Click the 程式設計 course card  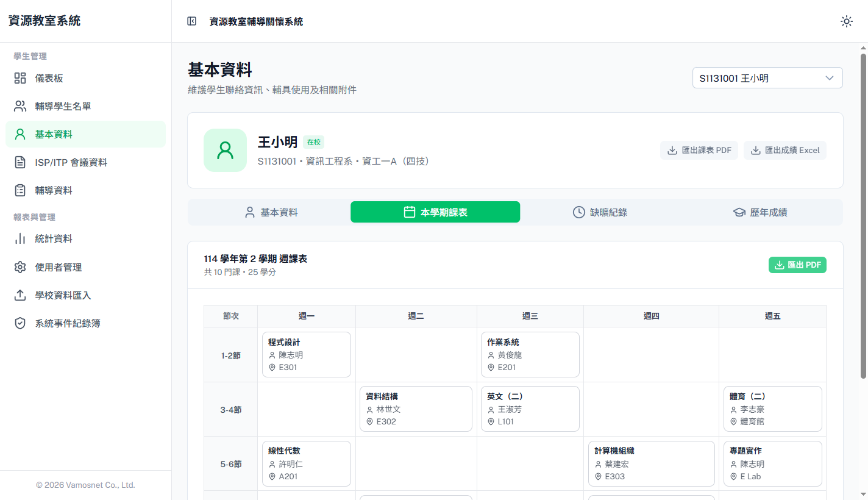(x=307, y=355)
